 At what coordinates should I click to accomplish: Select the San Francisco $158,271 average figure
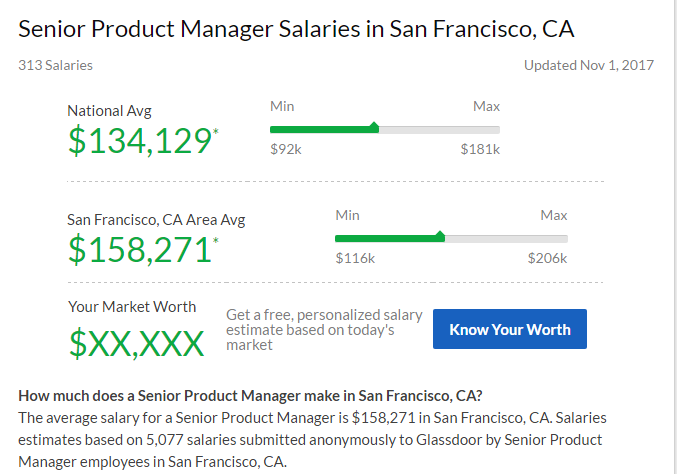[138, 249]
